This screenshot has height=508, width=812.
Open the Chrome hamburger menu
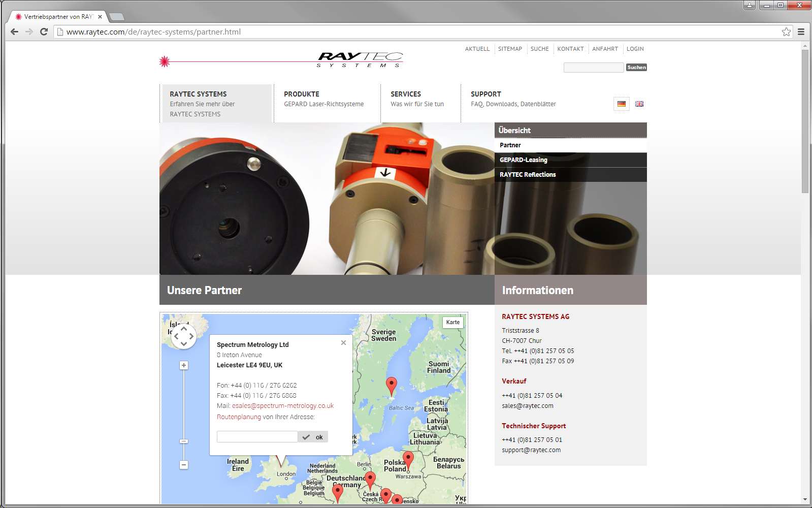coord(801,31)
